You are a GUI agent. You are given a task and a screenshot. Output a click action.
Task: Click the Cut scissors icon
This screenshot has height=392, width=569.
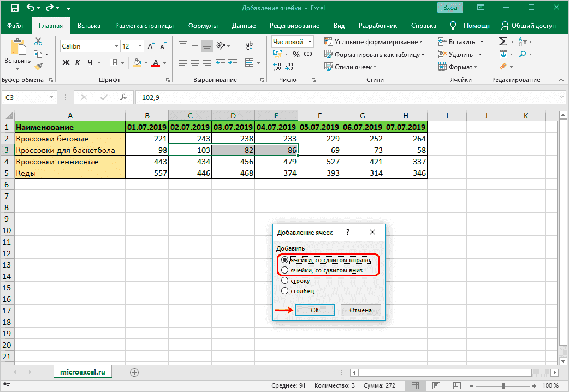click(x=38, y=42)
